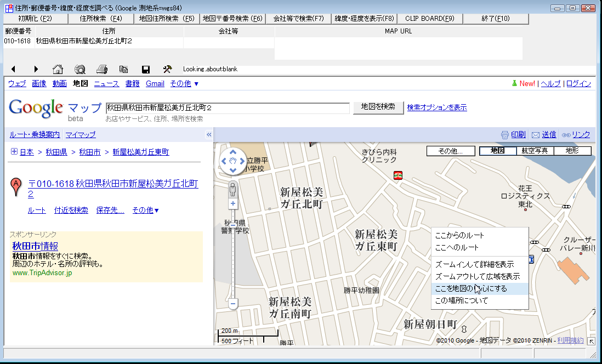
Task: Open the Gmail link
Action: 155,83
